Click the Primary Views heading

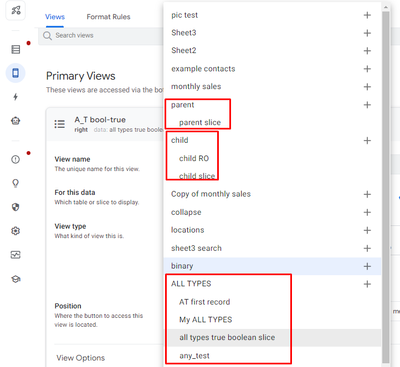click(81, 76)
